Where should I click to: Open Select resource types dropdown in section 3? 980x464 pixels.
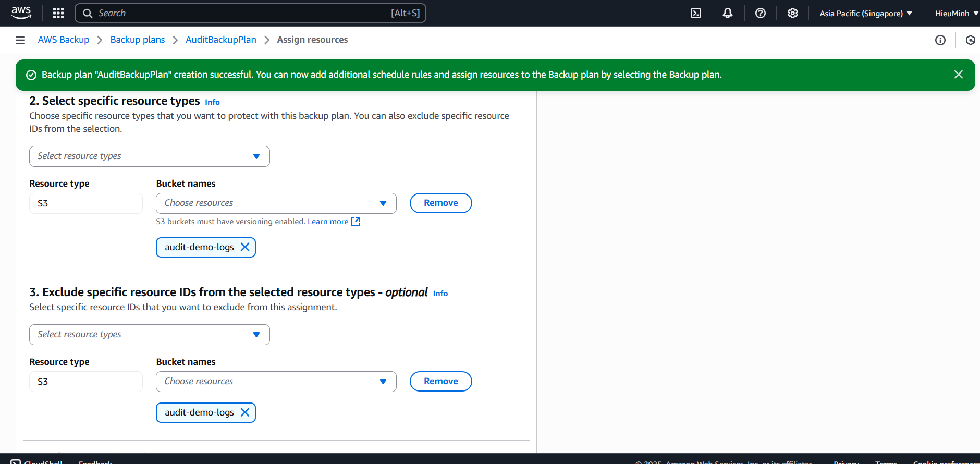[150, 335]
